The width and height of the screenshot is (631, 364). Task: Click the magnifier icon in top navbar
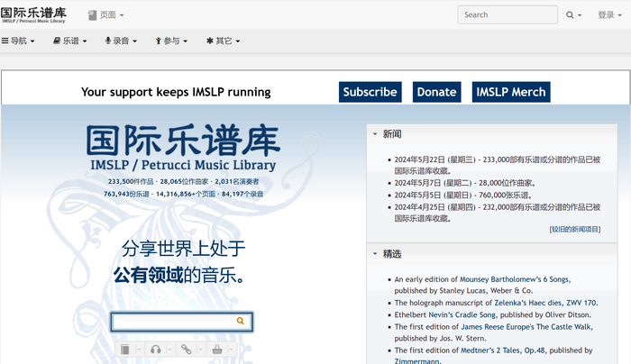pyautogui.click(x=570, y=14)
